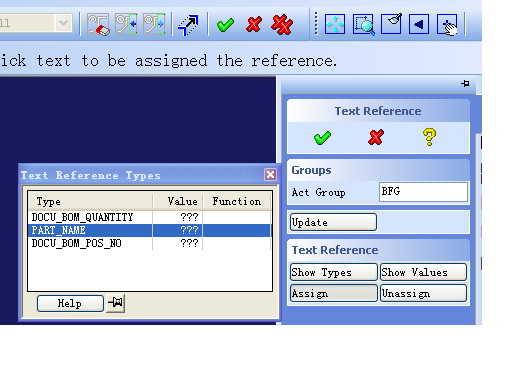Click the Unassign button
The width and height of the screenshot is (512, 384).
click(423, 293)
